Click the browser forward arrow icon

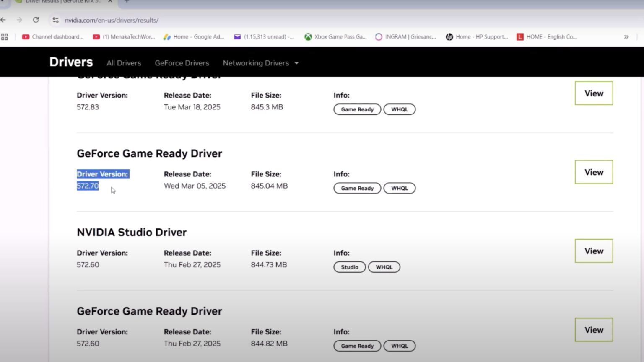pyautogui.click(x=19, y=20)
